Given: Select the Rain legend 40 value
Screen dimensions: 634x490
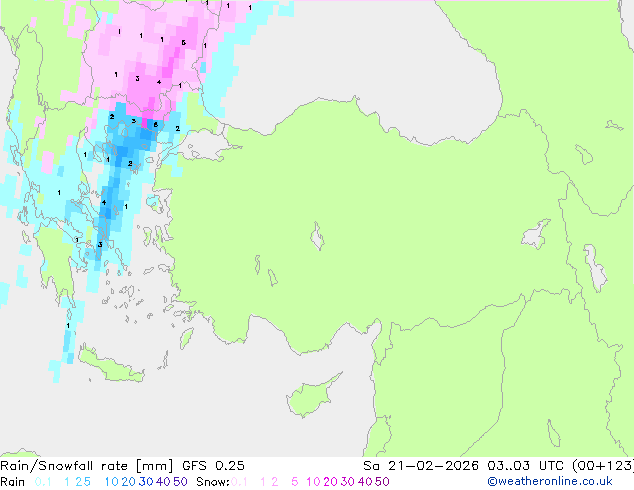Looking at the screenshot, I should (163, 482).
